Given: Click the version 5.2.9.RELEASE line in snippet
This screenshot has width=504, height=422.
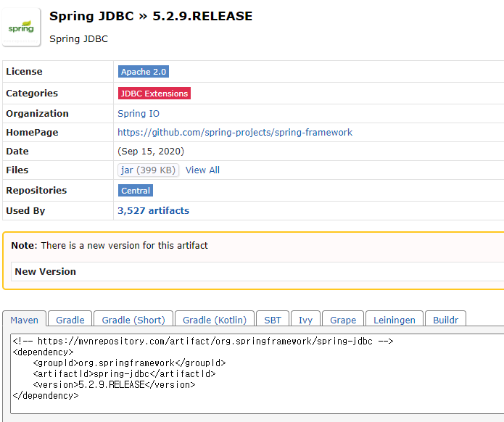Looking at the screenshot, I should coord(114,384).
